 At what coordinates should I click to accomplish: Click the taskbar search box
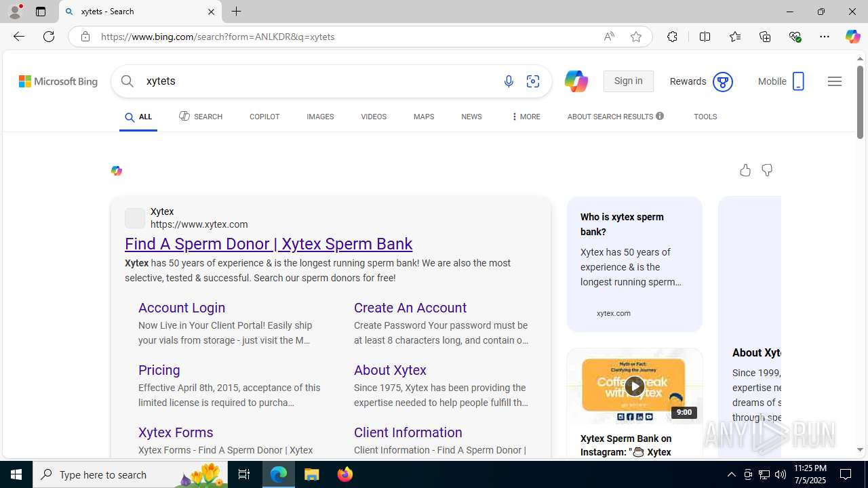(x=130, y=474)
